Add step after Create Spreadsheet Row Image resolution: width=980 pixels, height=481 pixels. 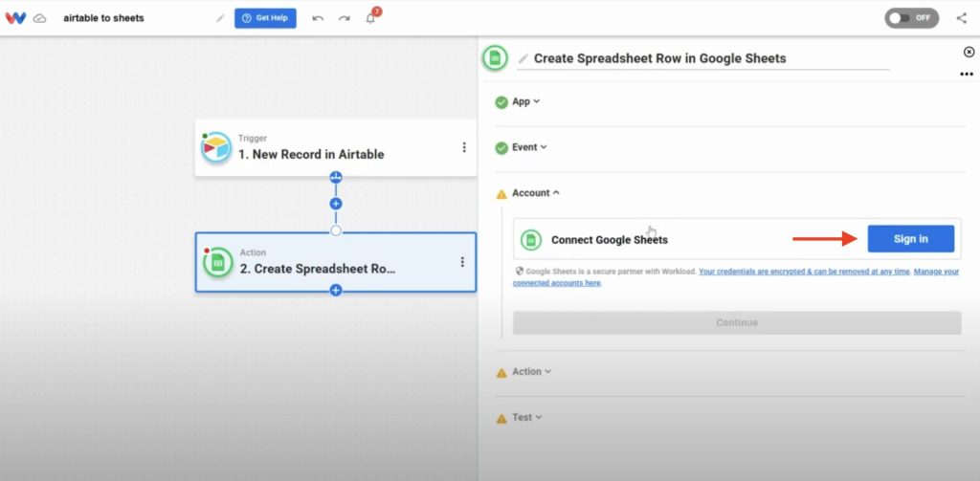(336, 291)
